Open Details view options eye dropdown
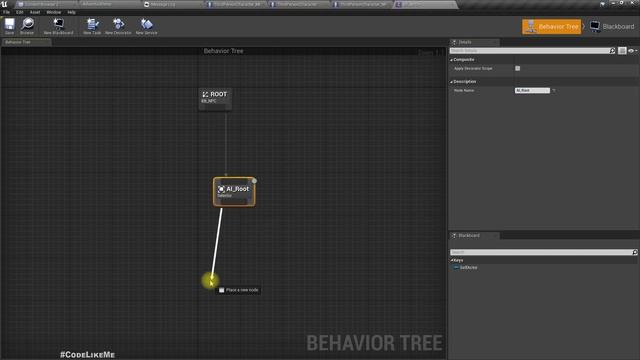The height and width of the screenshot is (360, 640). [x=632, y=51]
